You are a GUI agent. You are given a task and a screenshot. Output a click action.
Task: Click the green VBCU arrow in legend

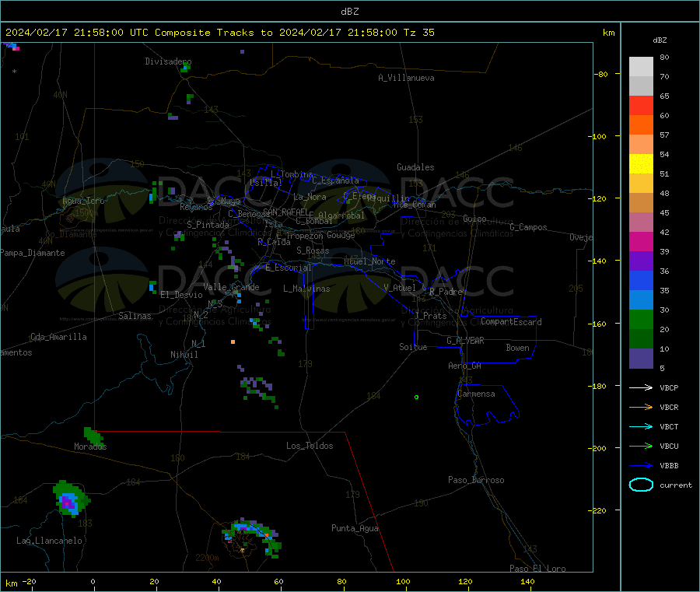(x=641, y=446)
